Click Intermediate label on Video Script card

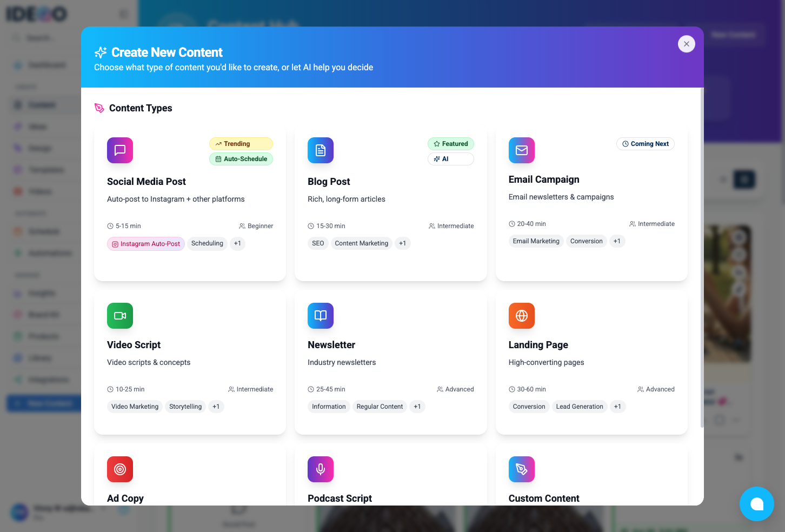255,389
